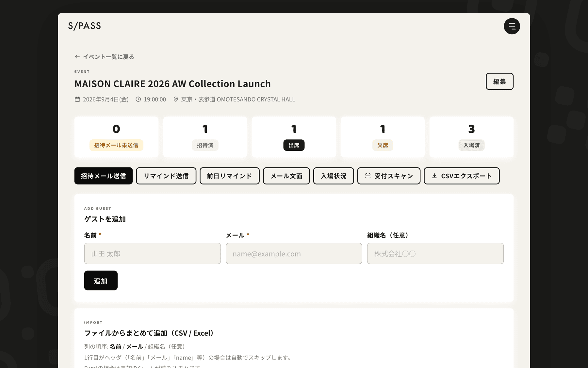Open メール文面 settings
The width and height of the screenshot is (588, 368).
(x=286, y=176)
